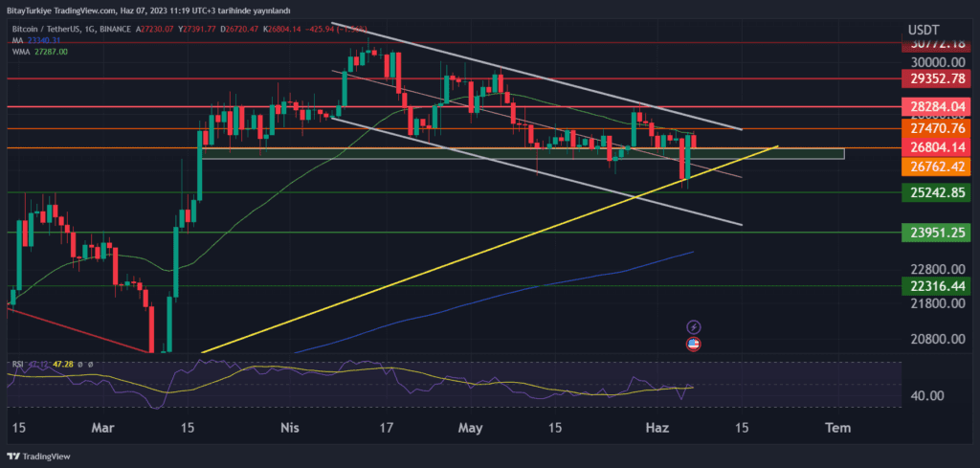Click the 27470.76 orange price label

click(936, 128)
